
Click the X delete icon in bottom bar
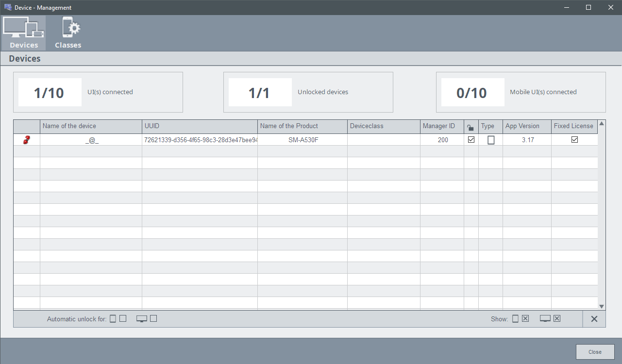point(594,319)
